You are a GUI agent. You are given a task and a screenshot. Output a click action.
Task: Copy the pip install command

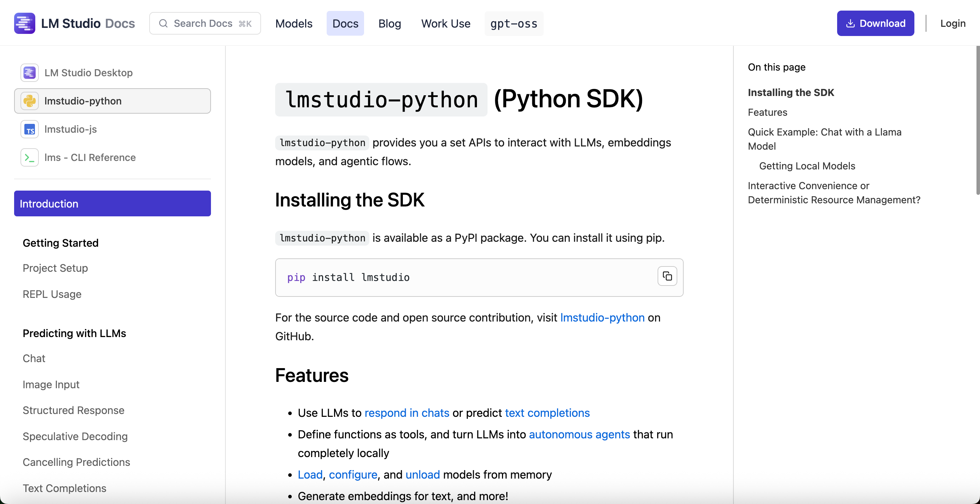667,276
